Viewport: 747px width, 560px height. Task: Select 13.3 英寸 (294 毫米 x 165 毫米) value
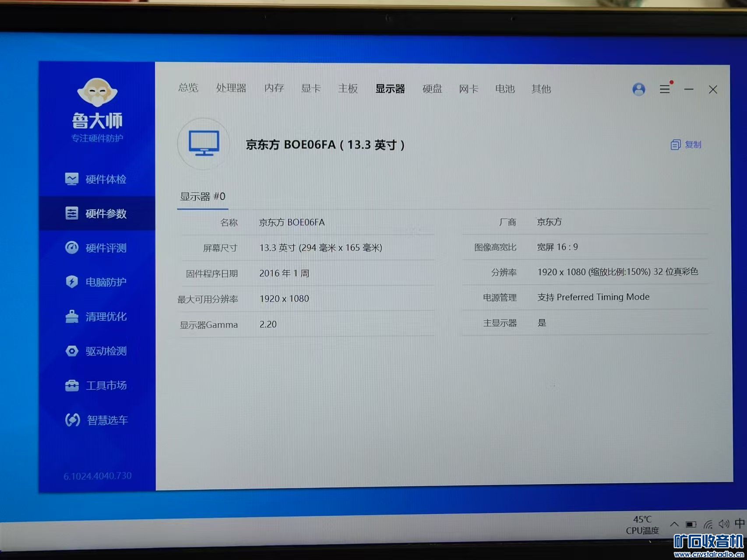click(x=321, y=248)
